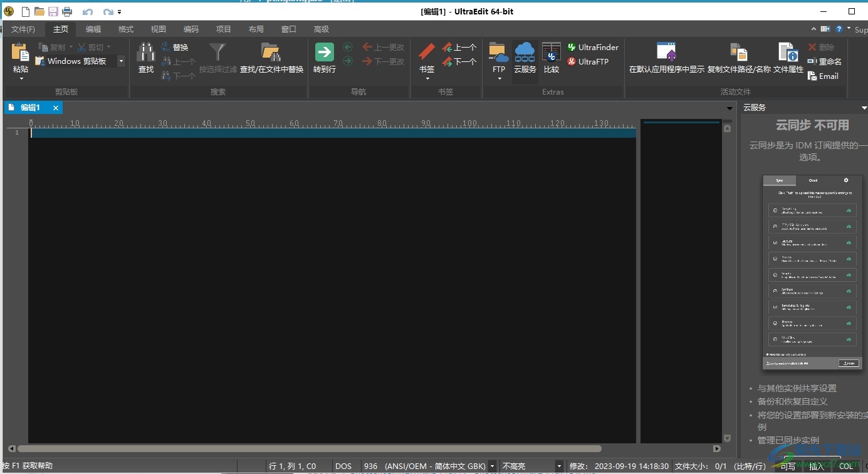Click the vertical scrollbar up arrow

pos(728,128)
